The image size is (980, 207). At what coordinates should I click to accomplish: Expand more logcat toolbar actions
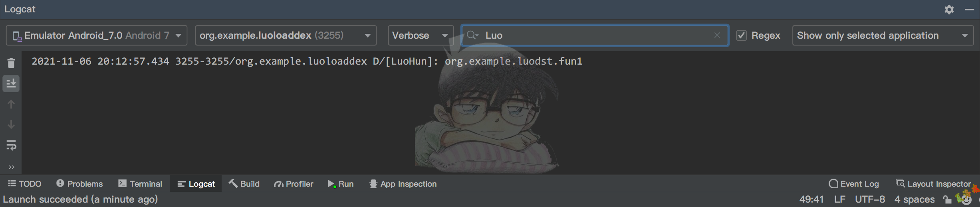11,167
